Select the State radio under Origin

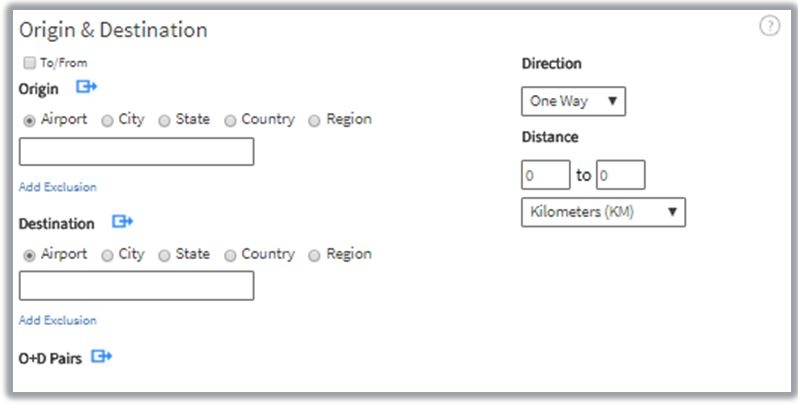tap(164, 120)
